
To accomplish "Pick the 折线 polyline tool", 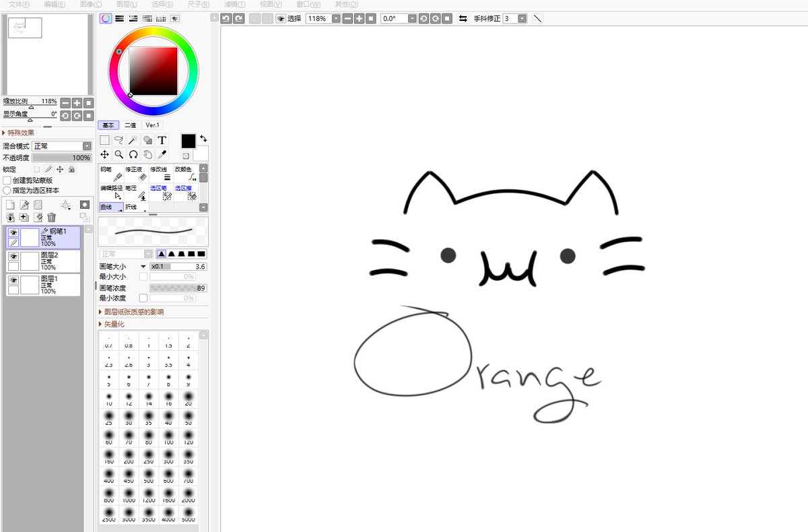I will click(136, 207).
